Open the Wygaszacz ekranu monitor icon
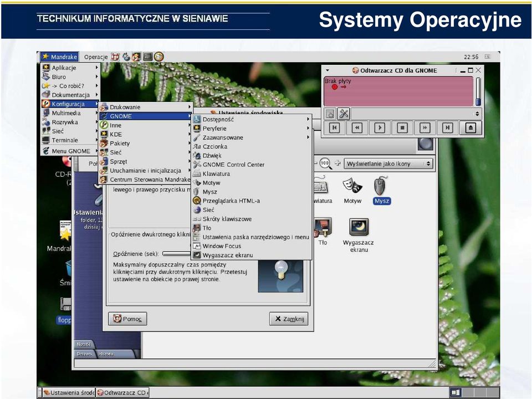This screenshot has height=399, width=532. (359, 227)
